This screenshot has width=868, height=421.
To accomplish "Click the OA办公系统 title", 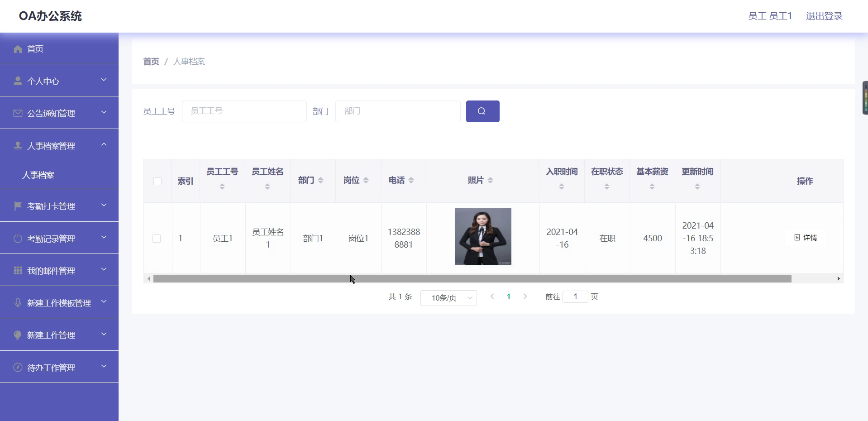I will 50,16.
